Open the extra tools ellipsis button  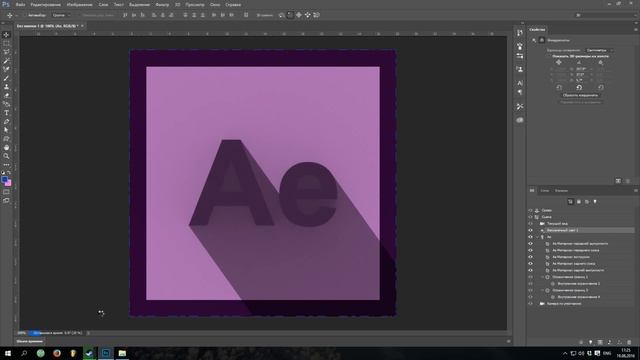[6, 165]
